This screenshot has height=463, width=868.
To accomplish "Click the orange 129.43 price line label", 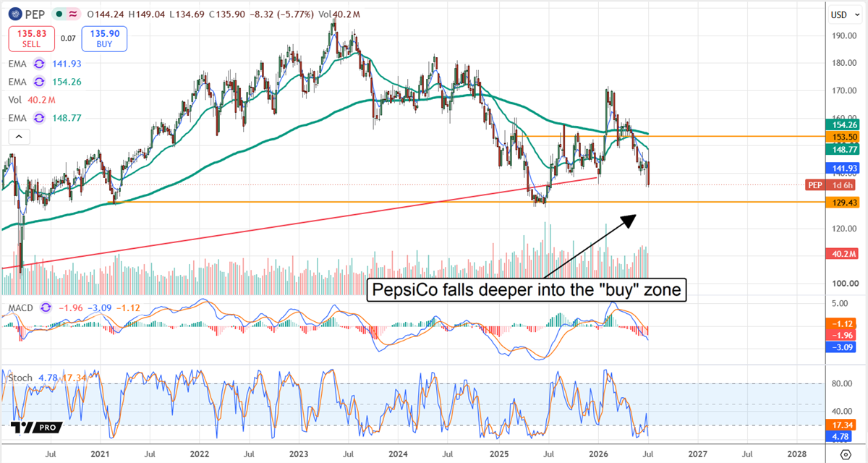I will (843, 203).
